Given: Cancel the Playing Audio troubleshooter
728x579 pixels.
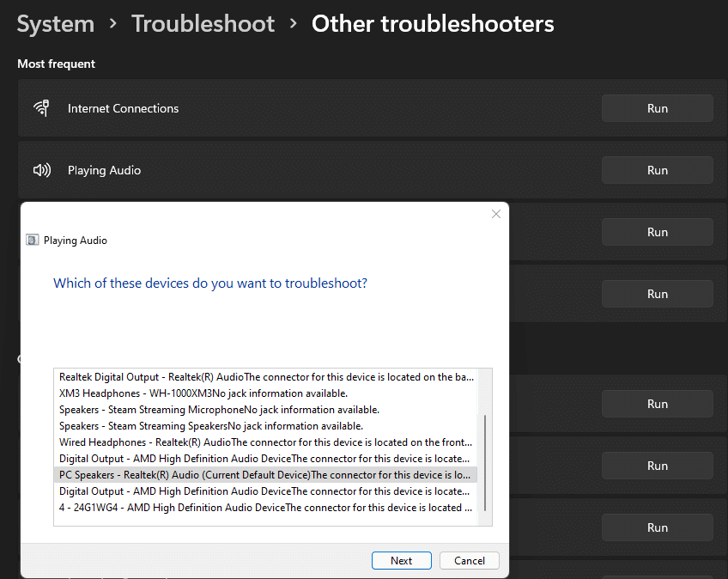Looking at the screenshot, I should (470, 560).
